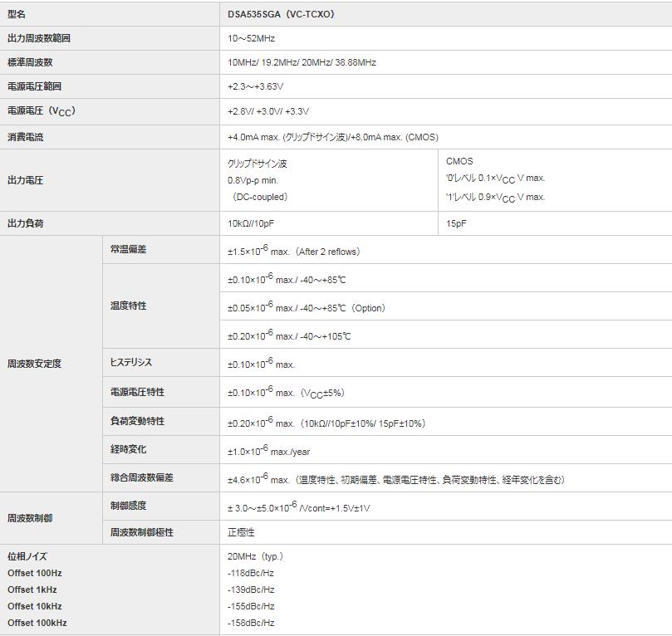Click 'クリップドサイン波' heading in the 出力電圧 row
The width and height of the screenshot is (672, 636).
(258, 164)
